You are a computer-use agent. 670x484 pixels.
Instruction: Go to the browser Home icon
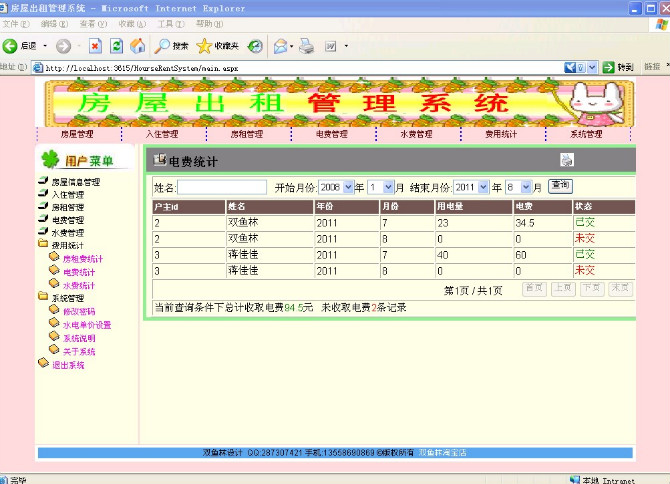(138, 46)
